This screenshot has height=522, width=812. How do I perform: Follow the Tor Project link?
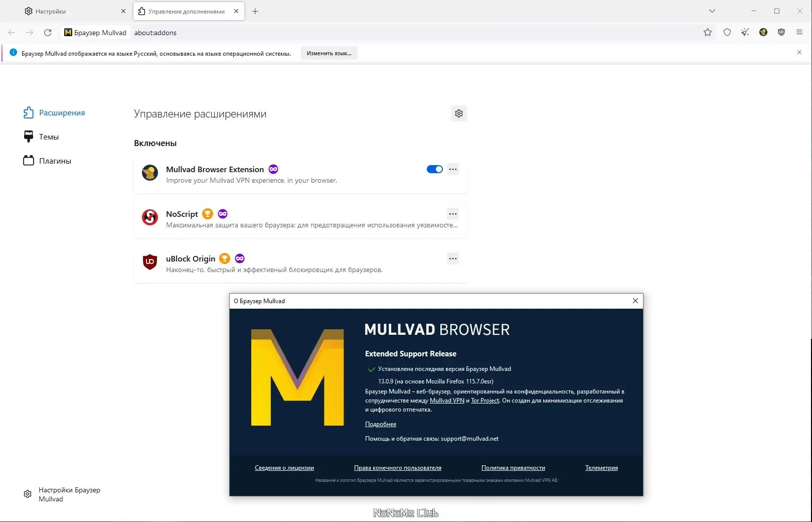(x=485, y=401)
